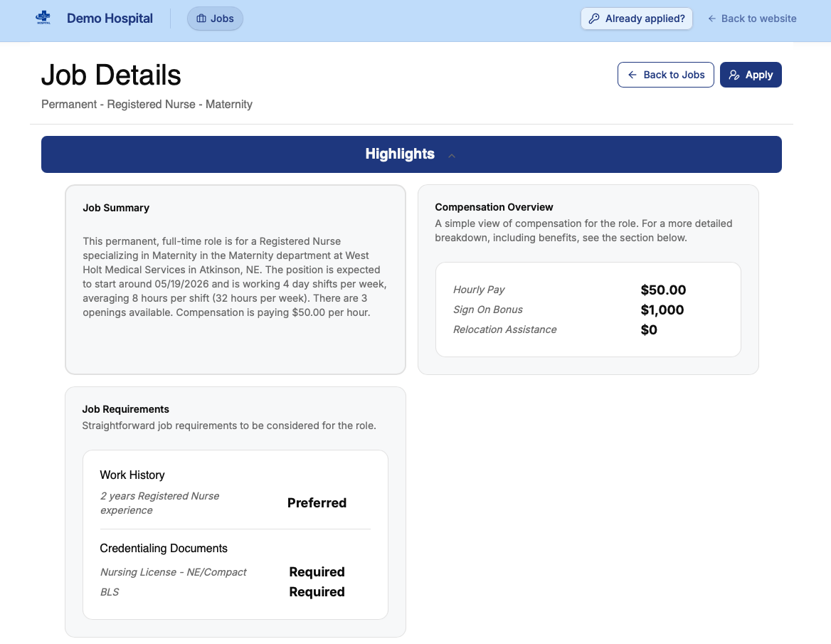
Task: Open the Jobs tab
Action: click(215, 19)
